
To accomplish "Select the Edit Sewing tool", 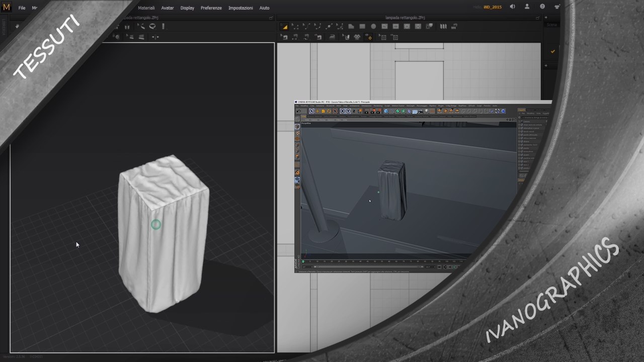I will [284, 37].
